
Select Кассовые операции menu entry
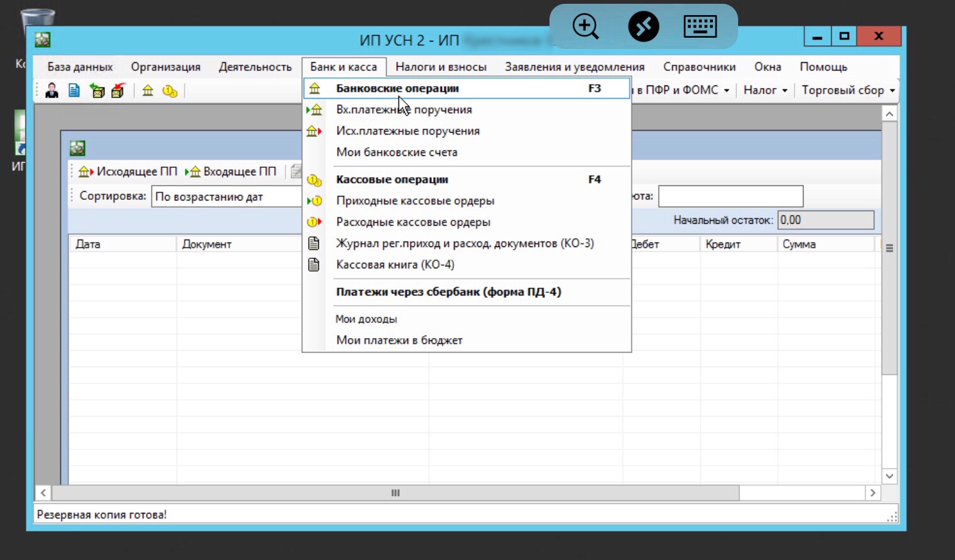[466, 180]
